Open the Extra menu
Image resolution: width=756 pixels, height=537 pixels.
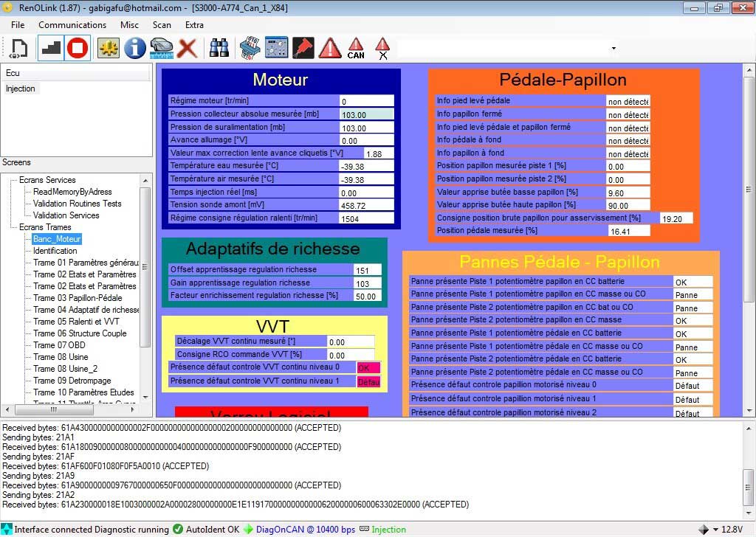[194, 25]
